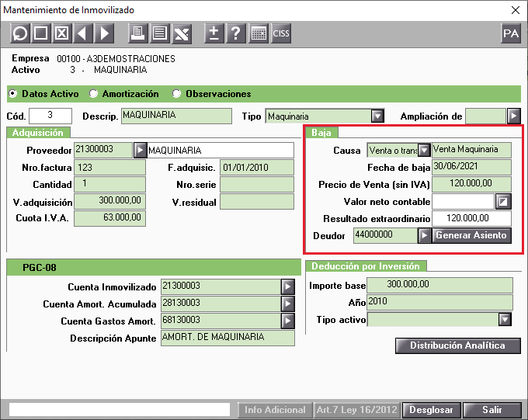Click the print toolbar icon
The image size is (528, 420).
click(137, 33)
